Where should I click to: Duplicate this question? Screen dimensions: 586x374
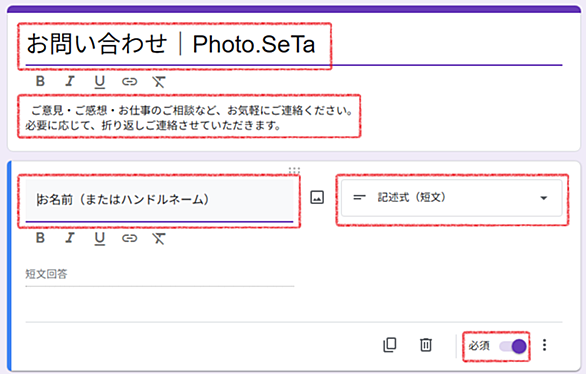point(390,345)
